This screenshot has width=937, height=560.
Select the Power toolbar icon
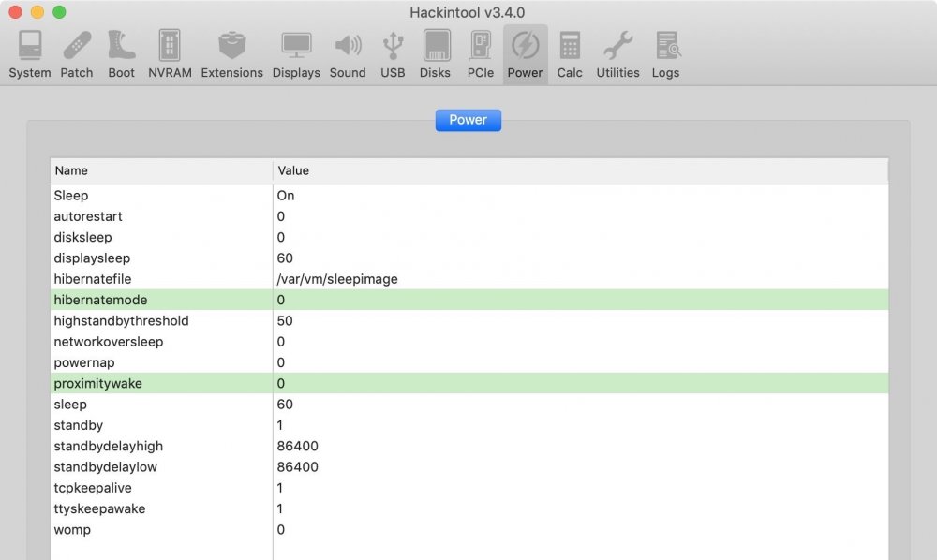point(526,55)
